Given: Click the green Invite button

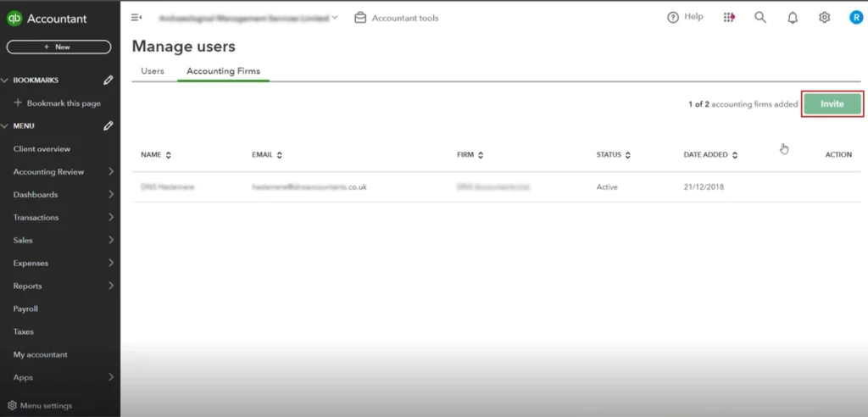Looking at the screenshot, I should pos(832,103).
